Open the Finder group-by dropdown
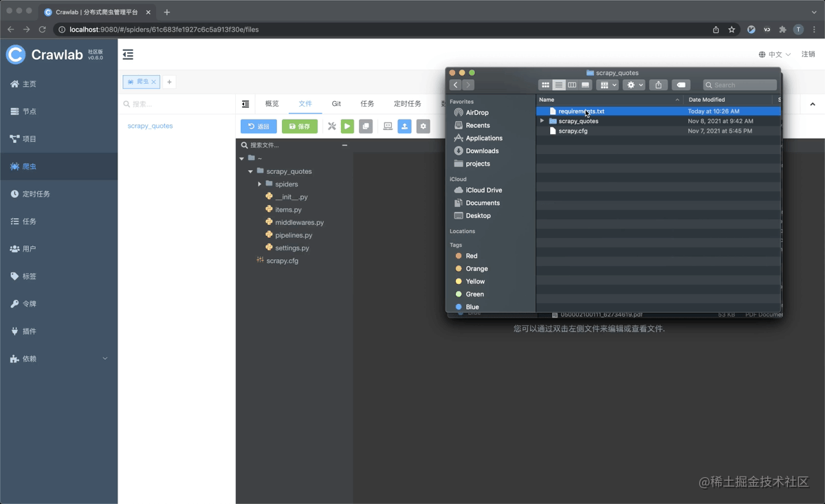This screenshot has width=825, height=504. tap(607, 85)
